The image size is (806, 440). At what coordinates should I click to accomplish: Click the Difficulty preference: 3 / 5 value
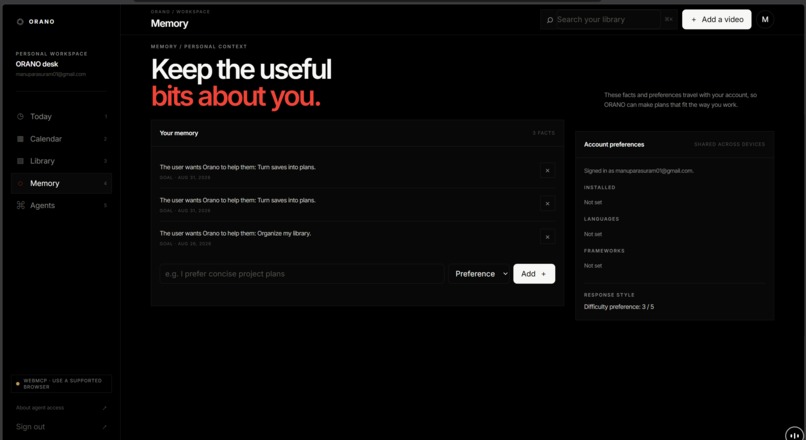pos(619,307)
